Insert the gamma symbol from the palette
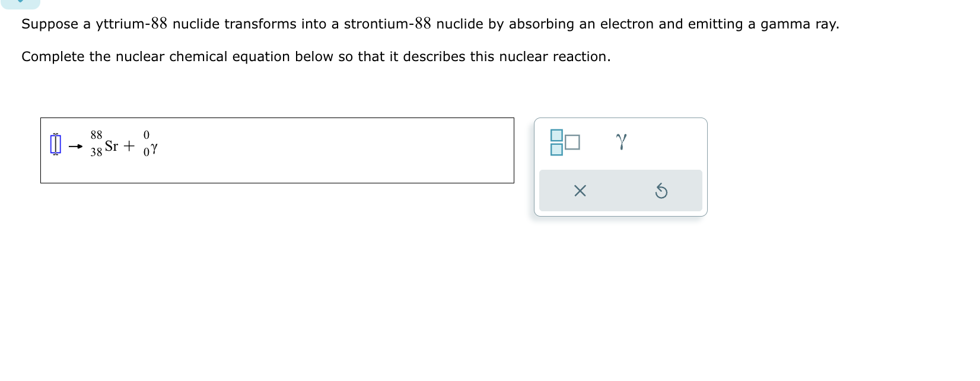 (621, 140)
